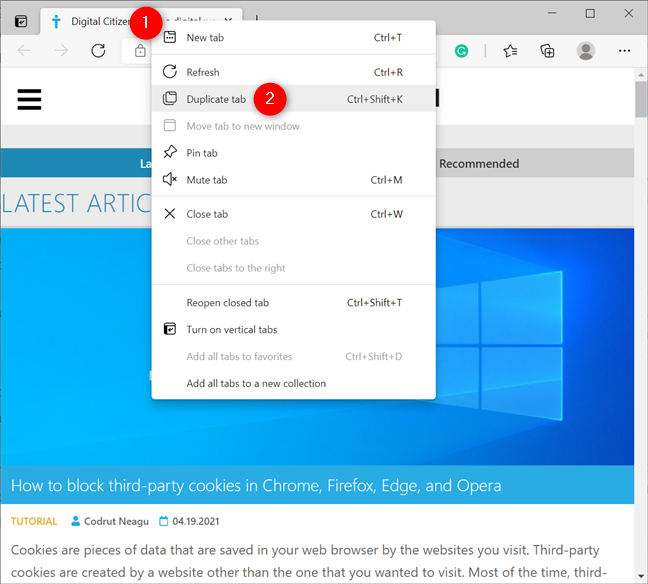Select Reopen closed tab
This screenshot has width=648, height=584.
click(x=293, y=303)
